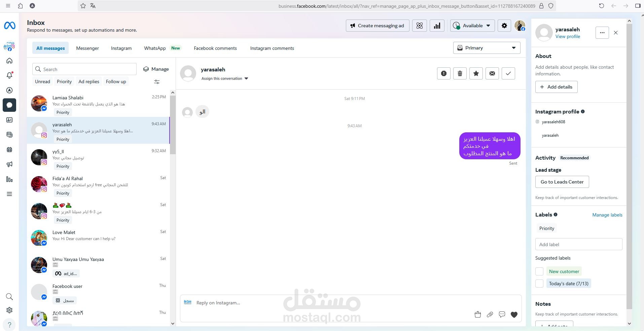The image size is (644, 331).
Task: Open Notifications bell in sidebar
Action: [9, 75]
